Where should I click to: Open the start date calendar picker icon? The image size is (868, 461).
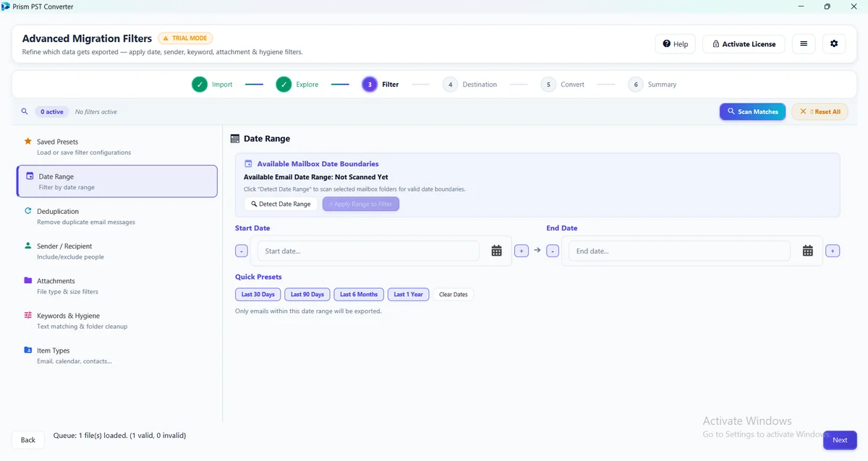pos(497,251)
